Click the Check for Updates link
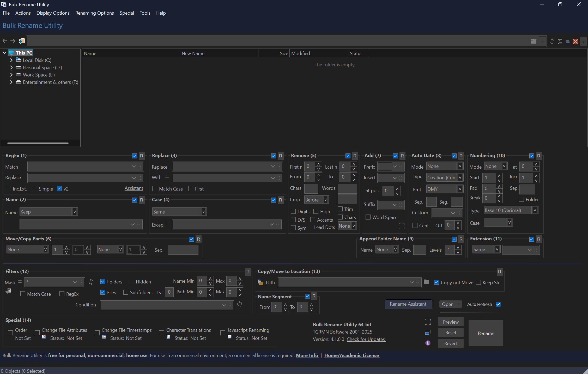 click(x=366, y=339)
